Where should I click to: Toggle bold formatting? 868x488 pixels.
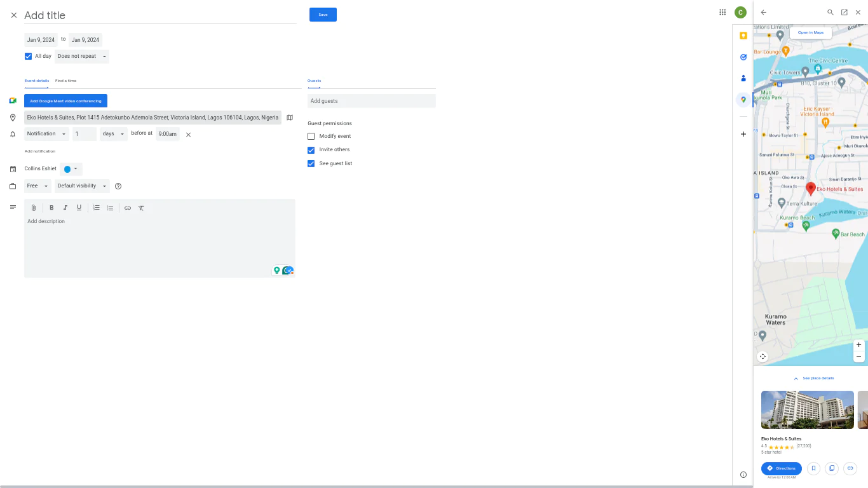click(x=51, y=208)
